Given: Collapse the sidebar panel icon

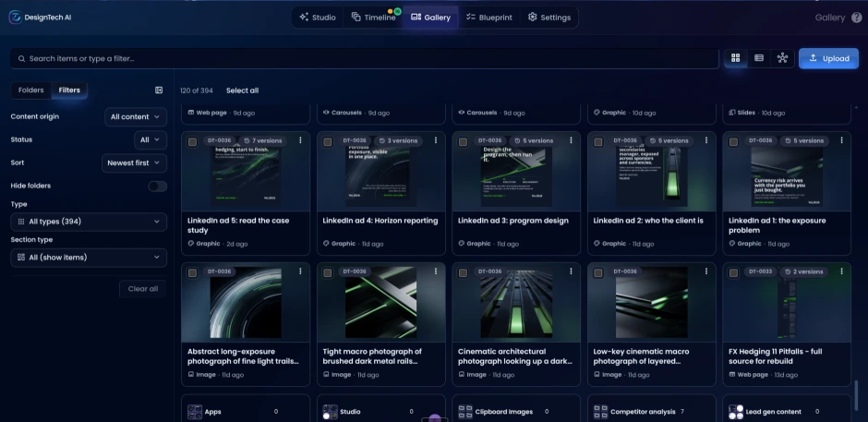Looking at the screenshot, I should tap(159, 90).
